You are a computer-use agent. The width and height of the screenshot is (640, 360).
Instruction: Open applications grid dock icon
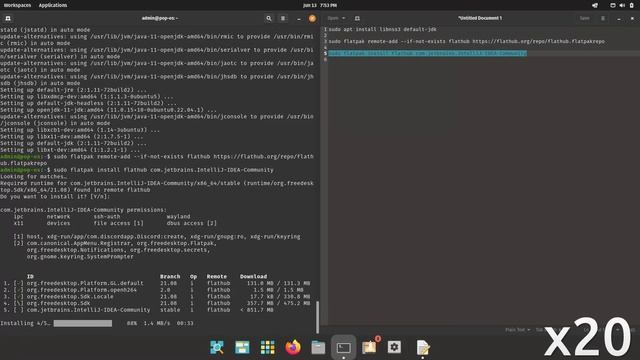(x=267, y=347)
